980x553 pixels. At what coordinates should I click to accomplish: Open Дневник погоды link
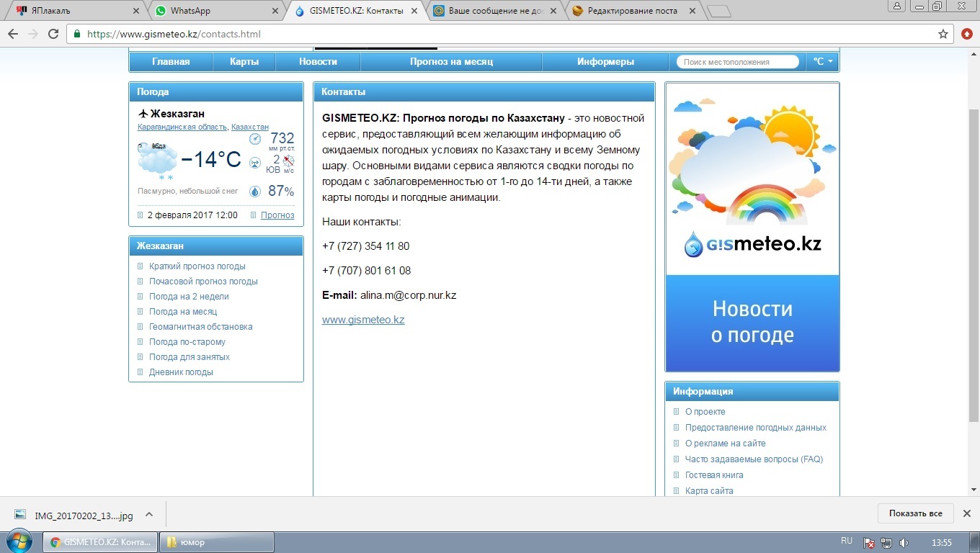(x=181, y=372)
